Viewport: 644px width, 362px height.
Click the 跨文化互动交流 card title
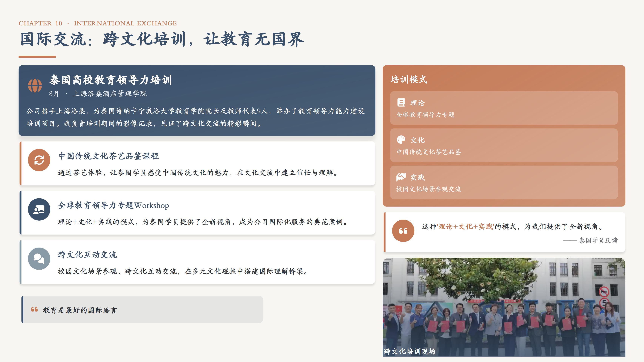tap(87, 255)
